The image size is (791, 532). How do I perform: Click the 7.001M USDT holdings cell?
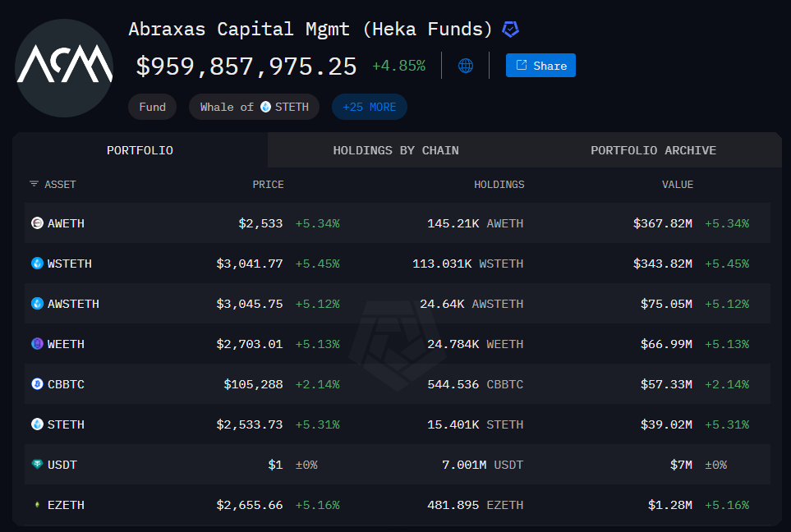(x=483, y=465)
